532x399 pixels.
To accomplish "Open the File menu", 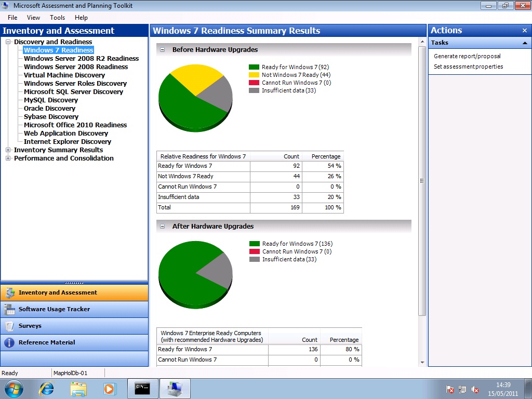I will coord(12,18).
